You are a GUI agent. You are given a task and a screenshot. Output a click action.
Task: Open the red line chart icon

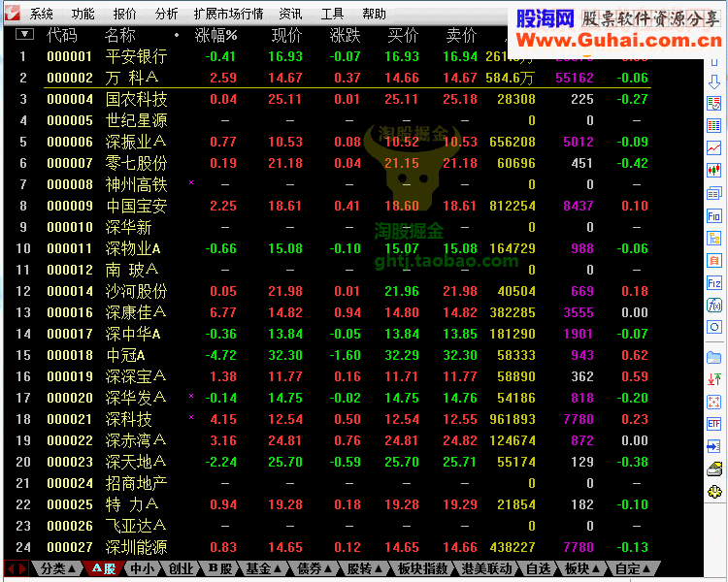click(x=714, y=148)
